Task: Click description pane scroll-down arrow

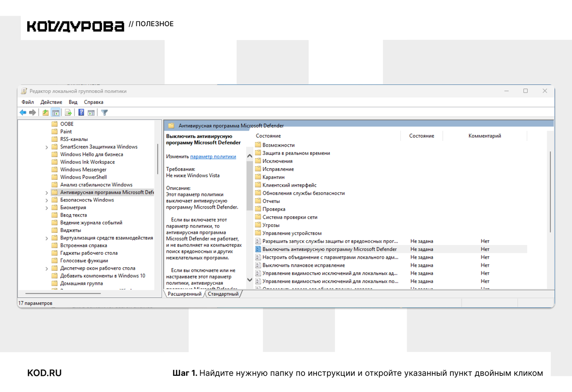Action: click(x=250, y=280)
